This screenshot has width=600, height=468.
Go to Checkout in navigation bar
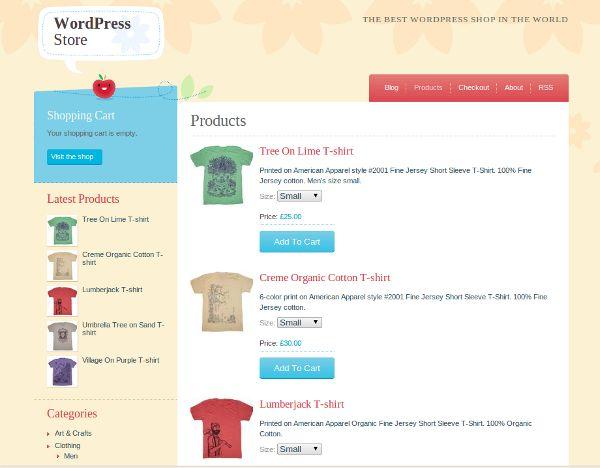(474, 88)
